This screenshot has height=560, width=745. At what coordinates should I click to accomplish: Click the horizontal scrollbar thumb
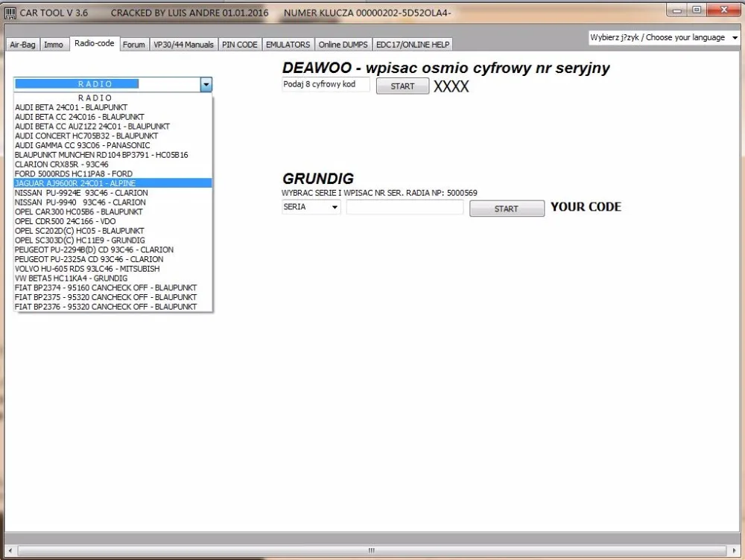click(372, 550)
